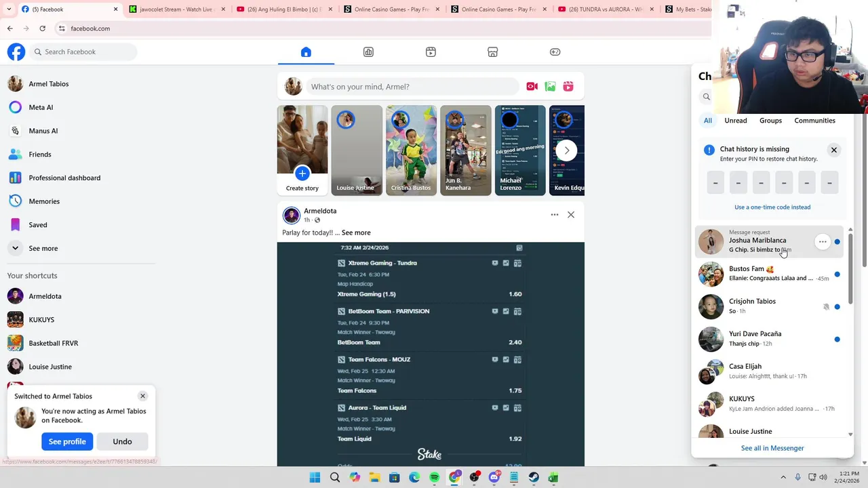Open the KUKUYS group chat
868x488 pixels.
769,404
